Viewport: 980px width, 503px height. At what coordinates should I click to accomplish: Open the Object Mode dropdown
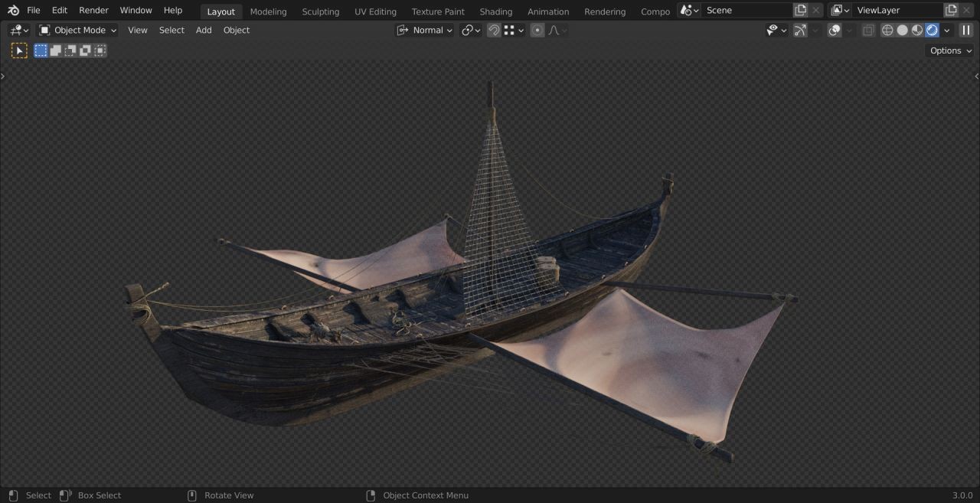coord(78,30)
